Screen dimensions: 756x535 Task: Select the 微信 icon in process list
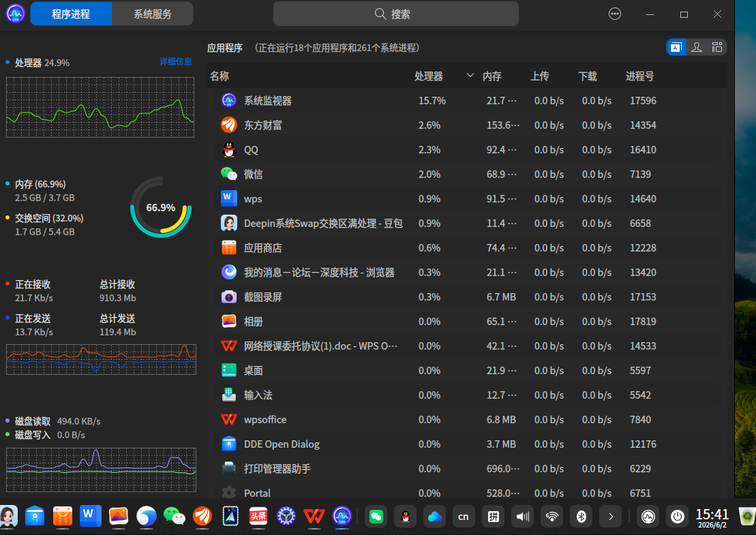tap(229, 174)
